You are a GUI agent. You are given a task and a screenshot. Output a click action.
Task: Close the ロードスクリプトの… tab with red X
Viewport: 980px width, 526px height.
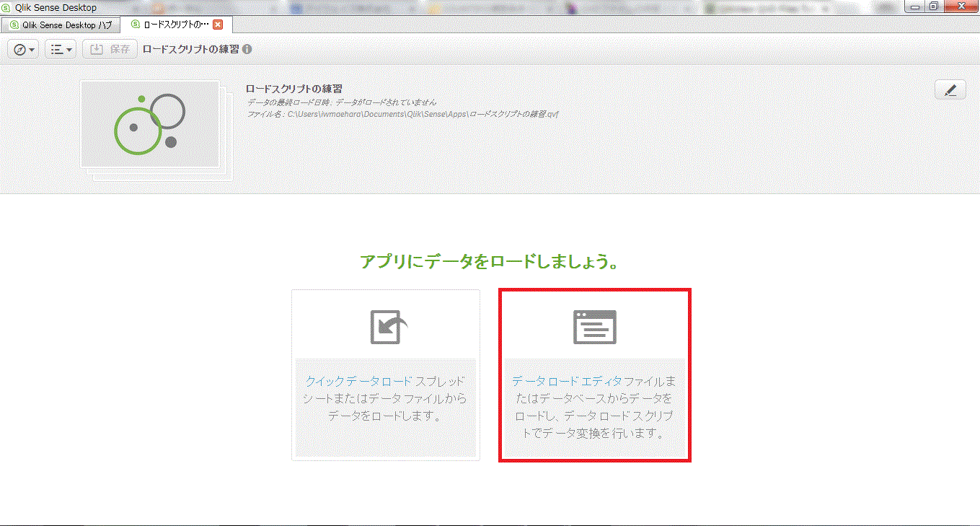[x=218, y=25]
